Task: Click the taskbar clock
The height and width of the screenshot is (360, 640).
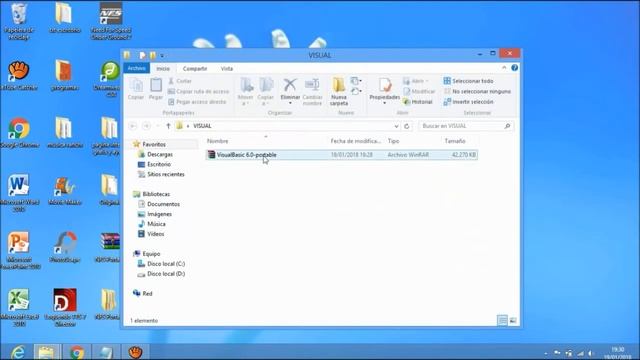Action: coord(618,353)
